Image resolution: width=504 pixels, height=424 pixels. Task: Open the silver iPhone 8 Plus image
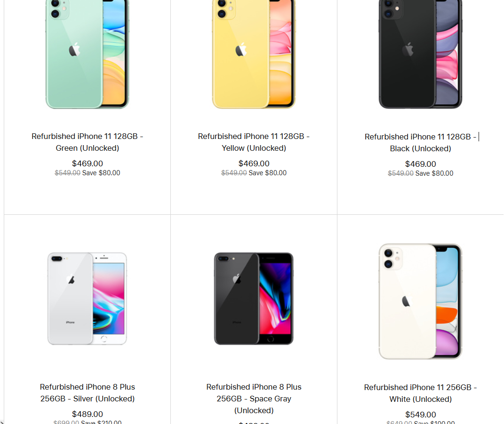pos(87,299)
